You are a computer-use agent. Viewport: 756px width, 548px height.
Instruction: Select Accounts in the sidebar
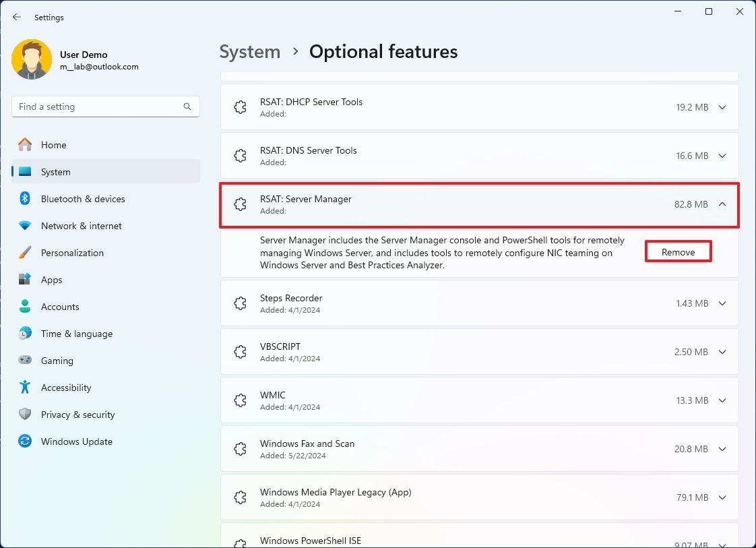(x=61, y=306)
